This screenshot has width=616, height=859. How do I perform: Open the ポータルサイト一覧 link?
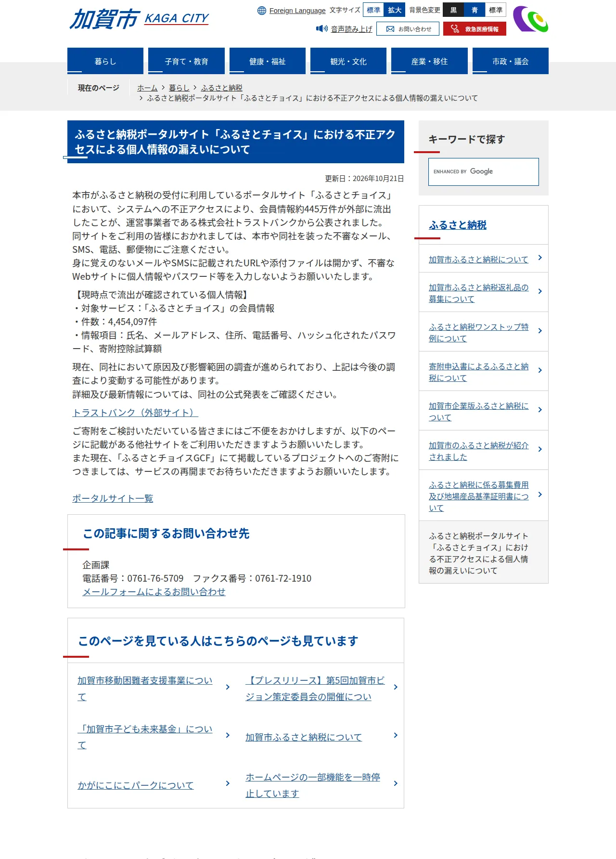[x=113, y=498]
